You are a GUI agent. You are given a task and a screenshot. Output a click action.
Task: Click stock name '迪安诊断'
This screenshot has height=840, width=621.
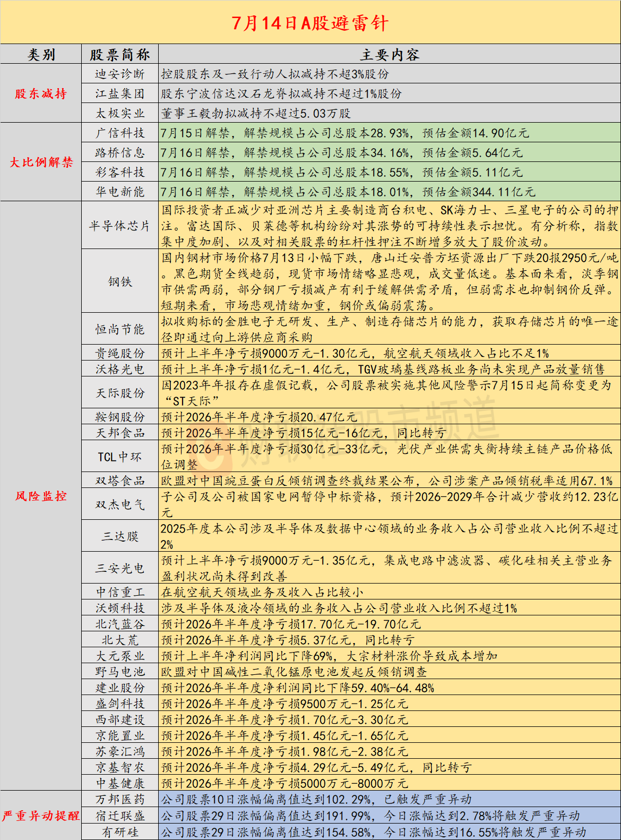[120, 74]
